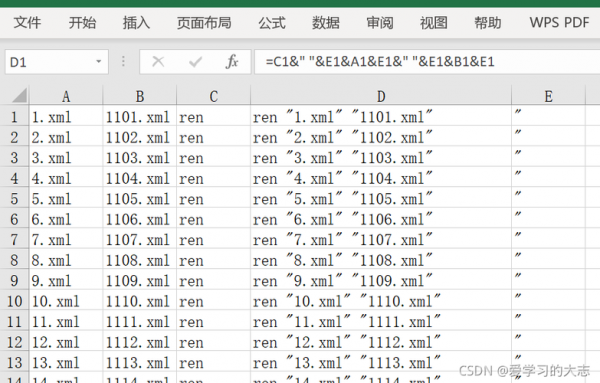Viewport: 600px width, 383px height.
Task: Open the 公式 ribbon tab
Action: [x=272, y=23]
